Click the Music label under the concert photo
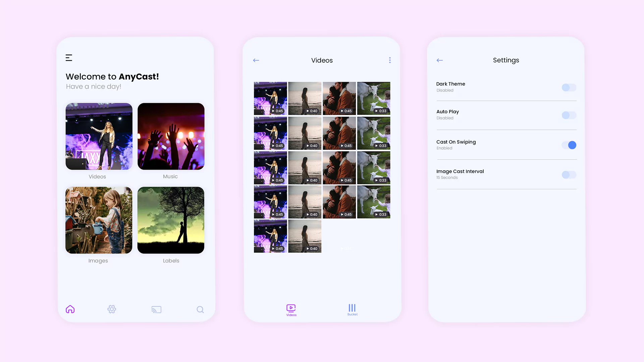644x362 pixels. pyautogui.click(x=170, y=176)
